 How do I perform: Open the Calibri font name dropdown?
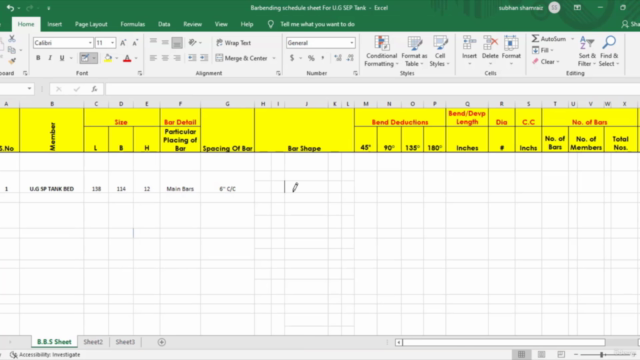tap(90, 43)
